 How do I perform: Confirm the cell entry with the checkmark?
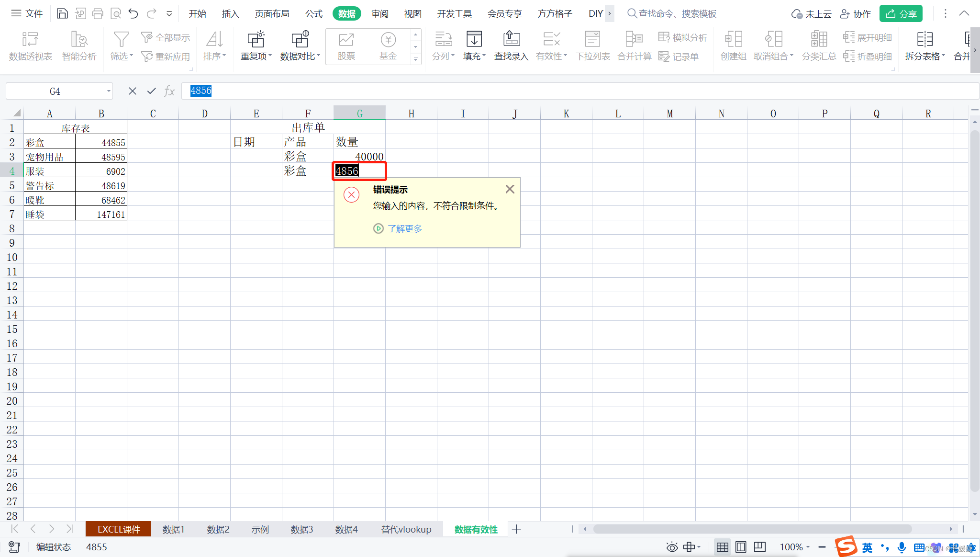point(151,91)
